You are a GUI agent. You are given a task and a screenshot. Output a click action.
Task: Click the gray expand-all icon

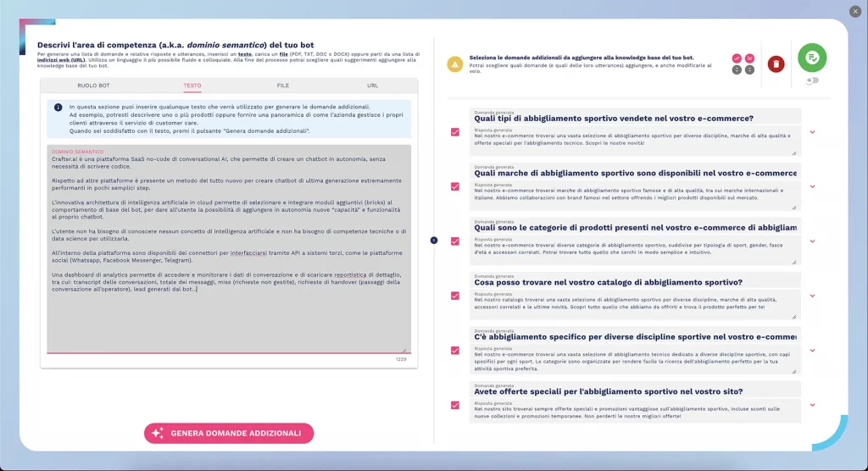pos(737,69)
